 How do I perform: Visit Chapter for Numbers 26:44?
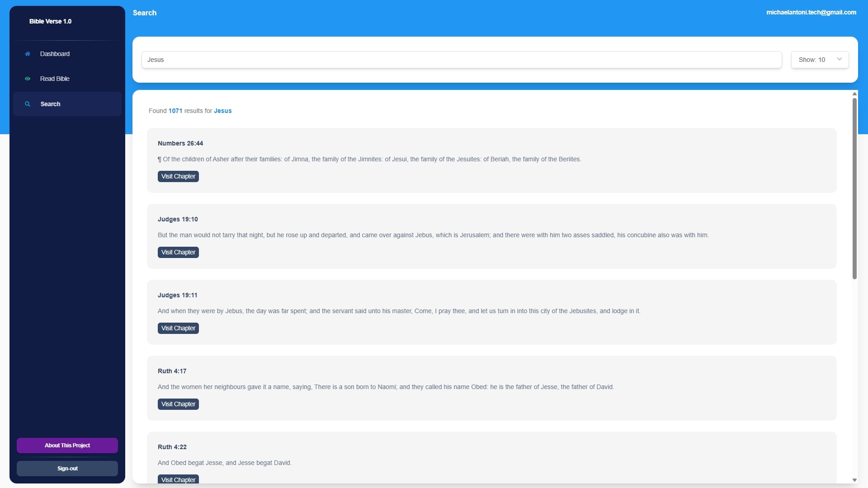coord(178,176)
